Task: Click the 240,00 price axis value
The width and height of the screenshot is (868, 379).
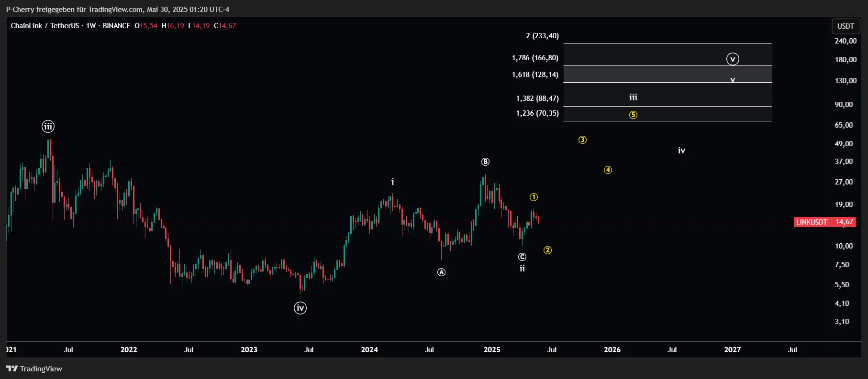Action: point(846,41)
